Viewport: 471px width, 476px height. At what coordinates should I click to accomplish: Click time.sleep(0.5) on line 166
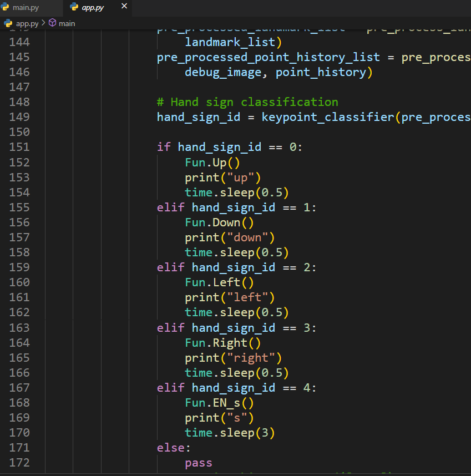coord(237,373)
